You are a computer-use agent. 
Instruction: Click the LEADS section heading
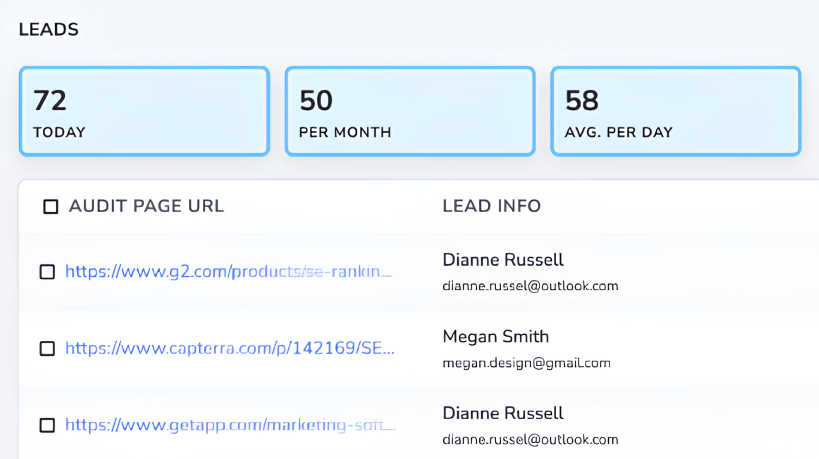[48, 30]
